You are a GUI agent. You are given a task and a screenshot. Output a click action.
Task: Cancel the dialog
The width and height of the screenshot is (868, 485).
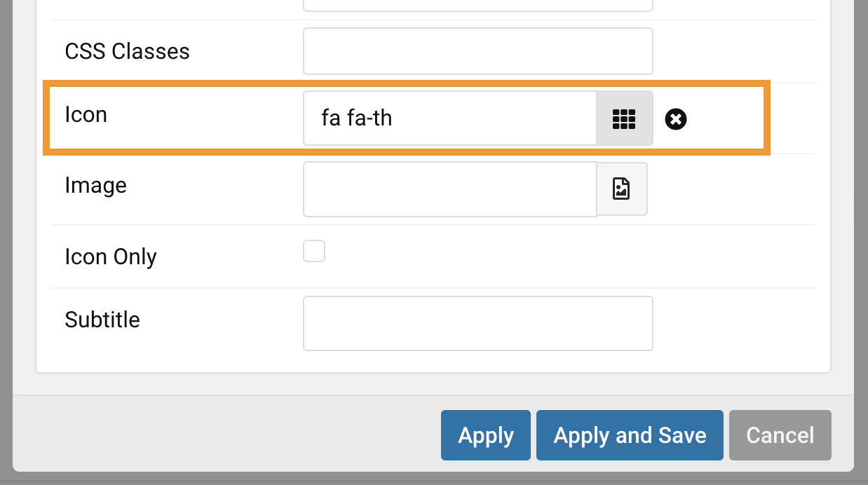(780, 435)
